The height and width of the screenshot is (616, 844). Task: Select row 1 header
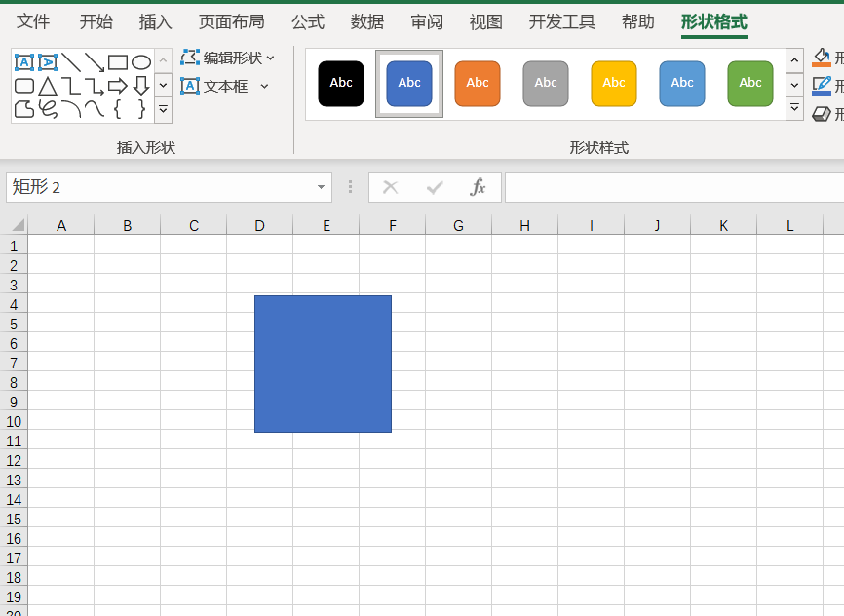pos(14,246)
